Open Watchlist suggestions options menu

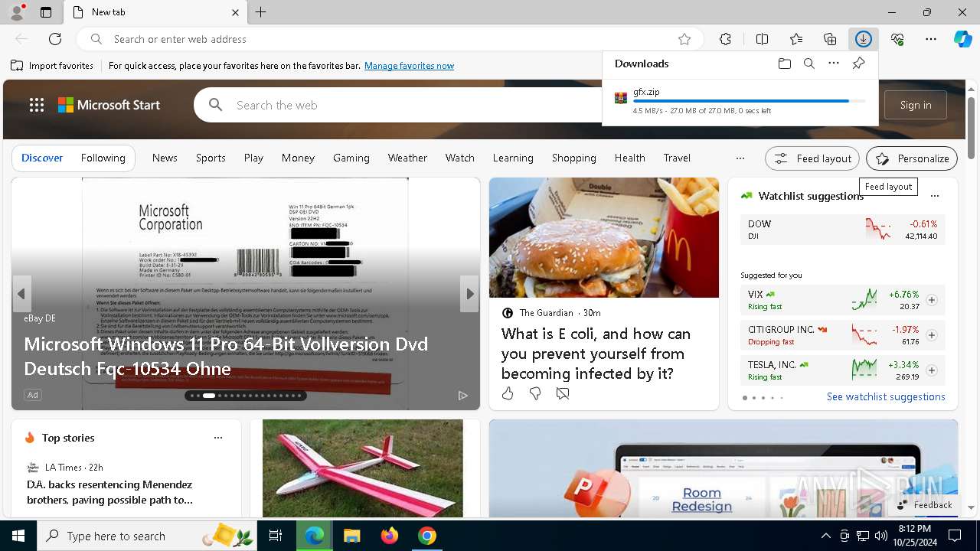935,196
